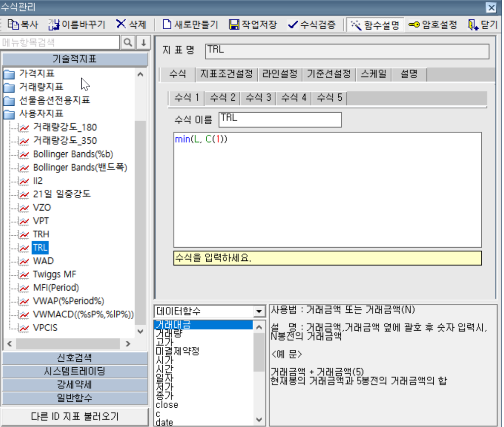Select MFI(Period) indicator
Image resolution: width=504 pixels, height=427 pixels.
coord(56,288)
